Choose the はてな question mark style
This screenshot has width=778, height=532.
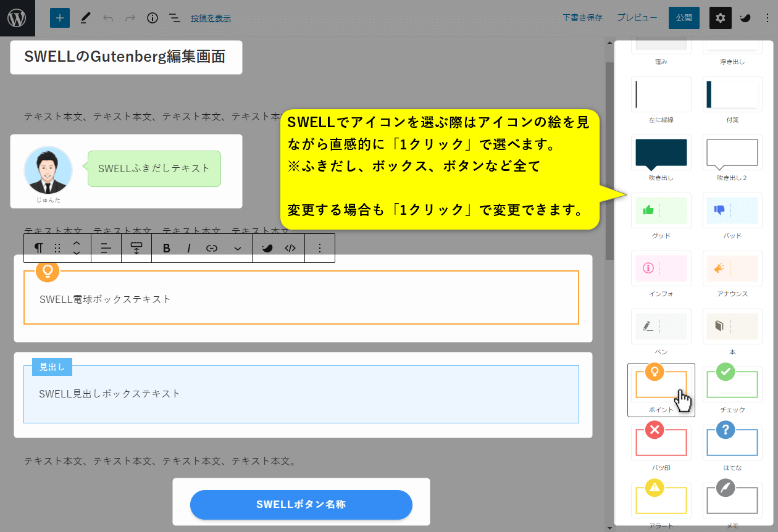(x=732, y=448)
